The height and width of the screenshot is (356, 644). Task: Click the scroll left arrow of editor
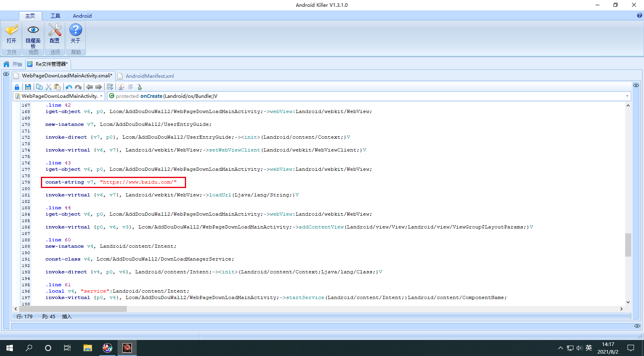pos(16,309)
